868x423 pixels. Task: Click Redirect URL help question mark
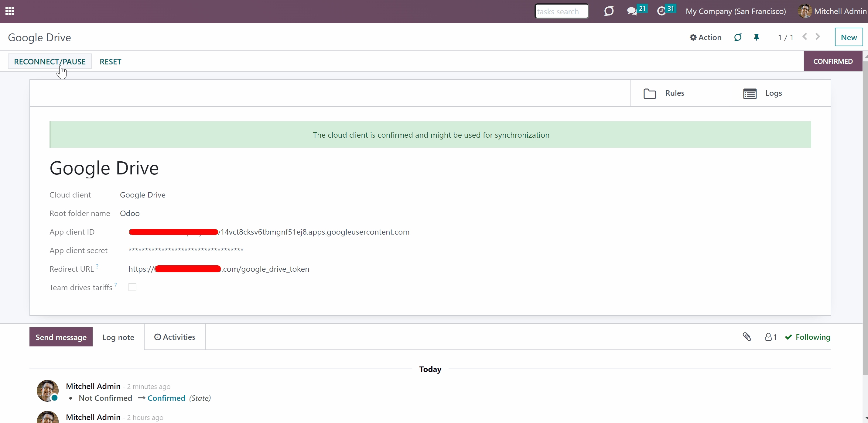point(97,266)
